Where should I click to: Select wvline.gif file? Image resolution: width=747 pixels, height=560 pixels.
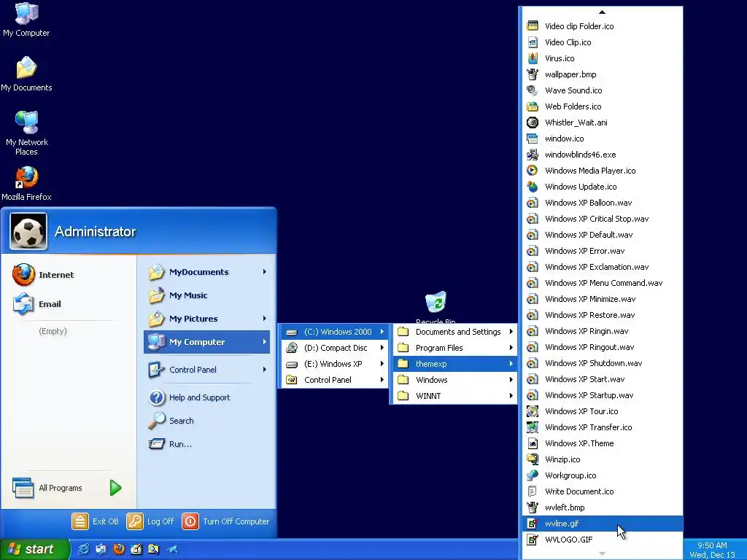coord(602,524)
